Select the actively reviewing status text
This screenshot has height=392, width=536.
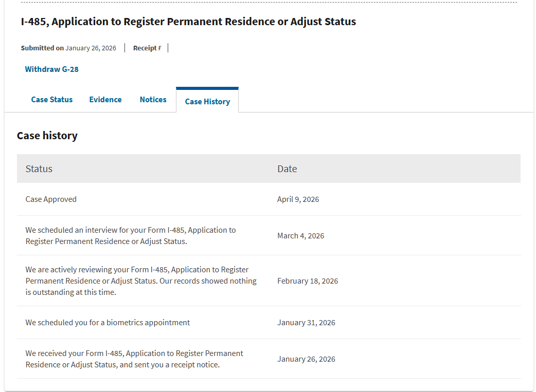coord(141,281)
